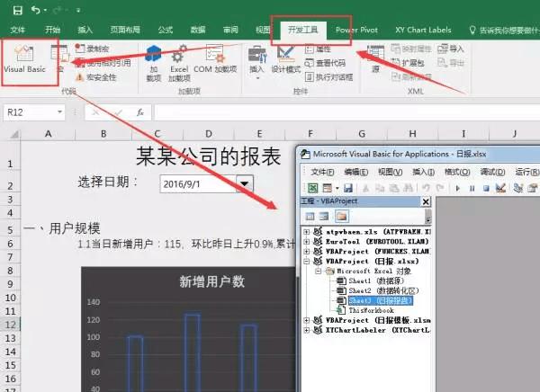Run macro with the VBA play button
Screen dimensions: 540x392
tap(458, 188)
